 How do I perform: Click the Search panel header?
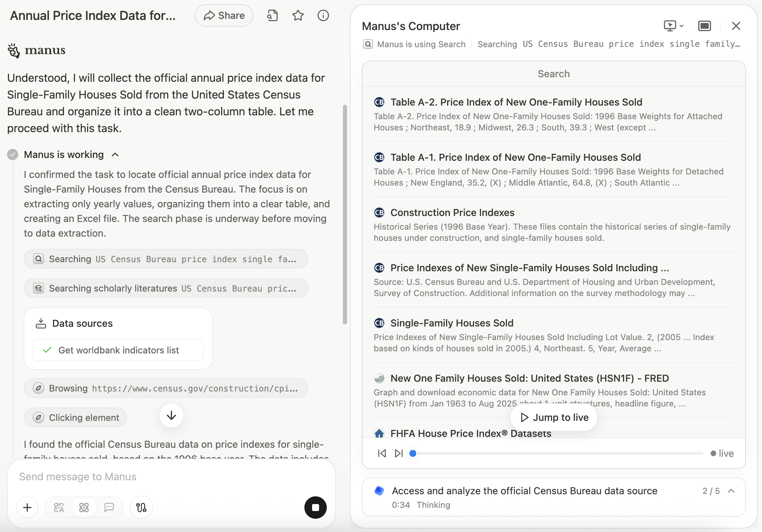[x=554, y=74]
